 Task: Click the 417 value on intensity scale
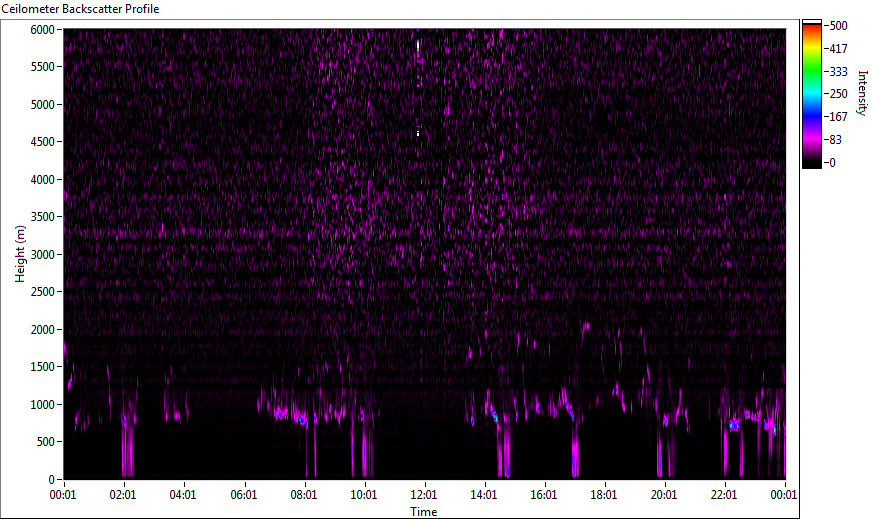coord(838,48)
